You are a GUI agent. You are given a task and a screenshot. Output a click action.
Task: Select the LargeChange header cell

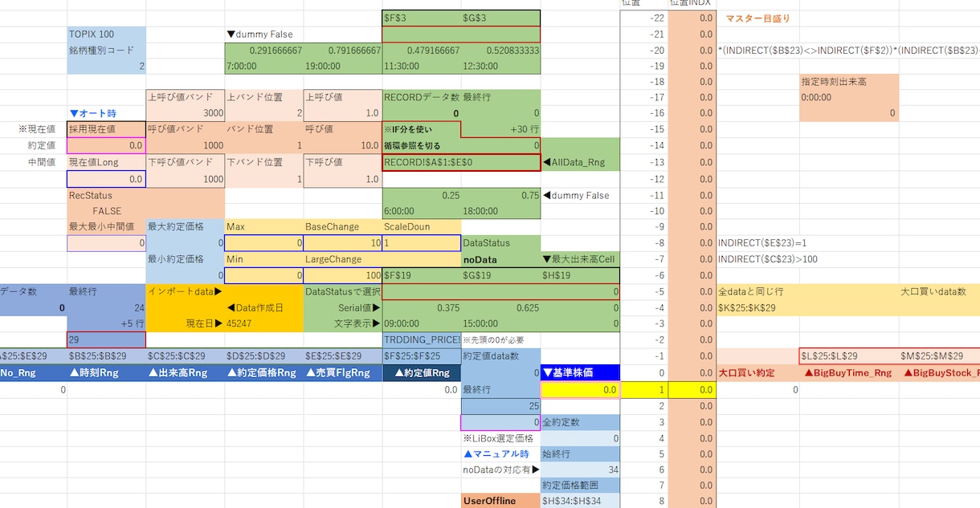click(x=342, y=260)
